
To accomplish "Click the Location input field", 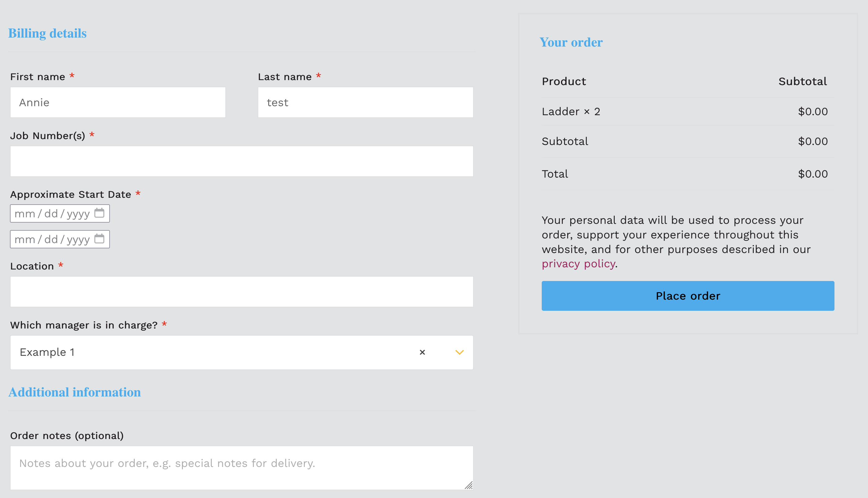I will point(242,292).
